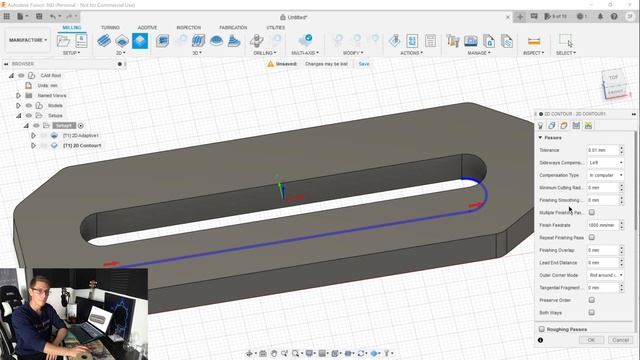Enable Multiple Finishing Passes checkbox
The height and width of the screenshot is (360, 640).
pyautogui.click(x=591, y=212)
